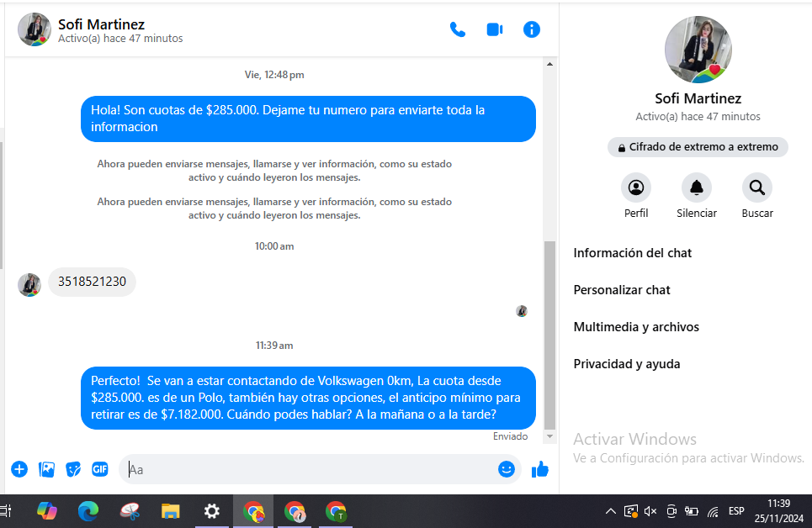This screenshot has height=528, width=812.
Task: Open the sticker picker
Action: coord(73,469)
